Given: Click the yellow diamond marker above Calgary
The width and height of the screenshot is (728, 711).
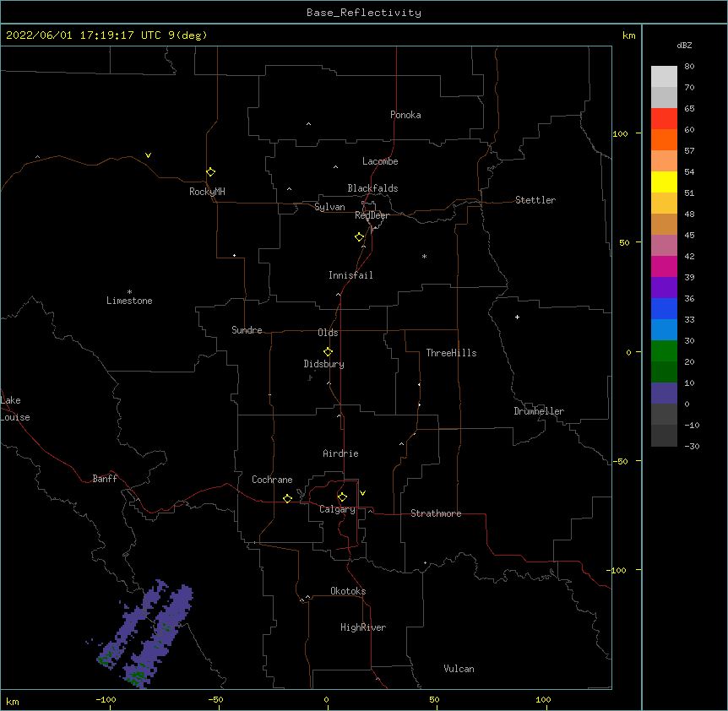Looking at the screenshot, I should [342, 497].
